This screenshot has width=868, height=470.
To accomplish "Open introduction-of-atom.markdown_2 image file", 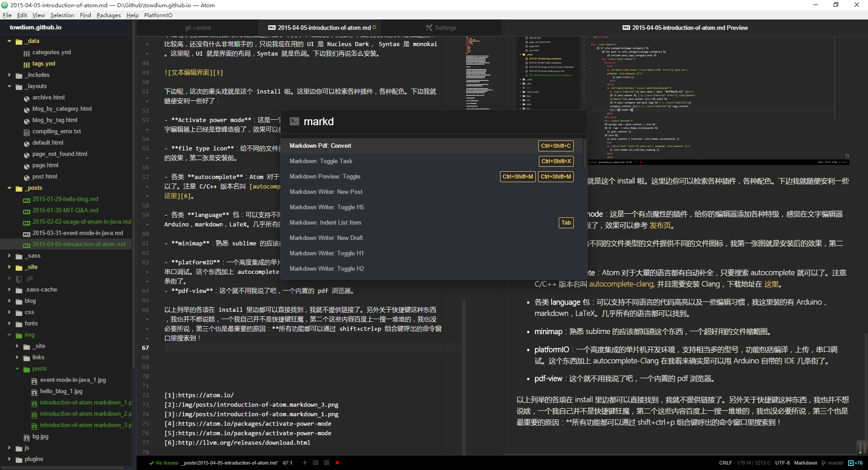I will [x=86, y=414].
